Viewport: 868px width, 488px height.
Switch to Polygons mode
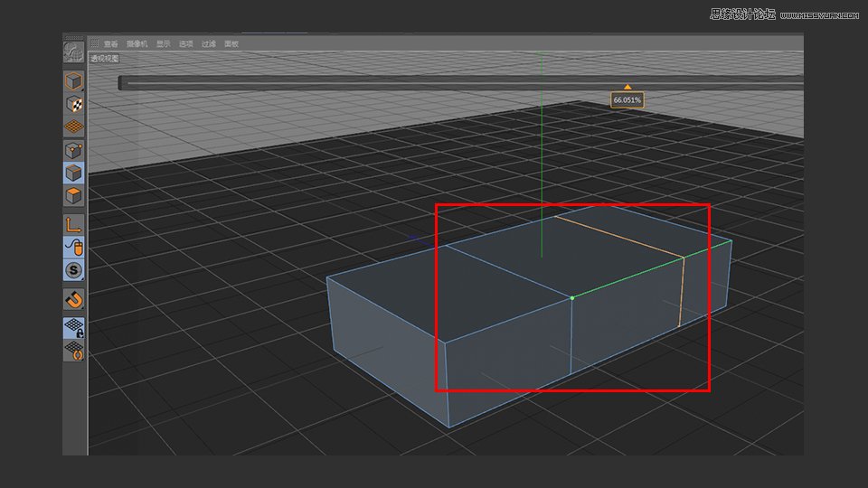click(x=73, y=196)
